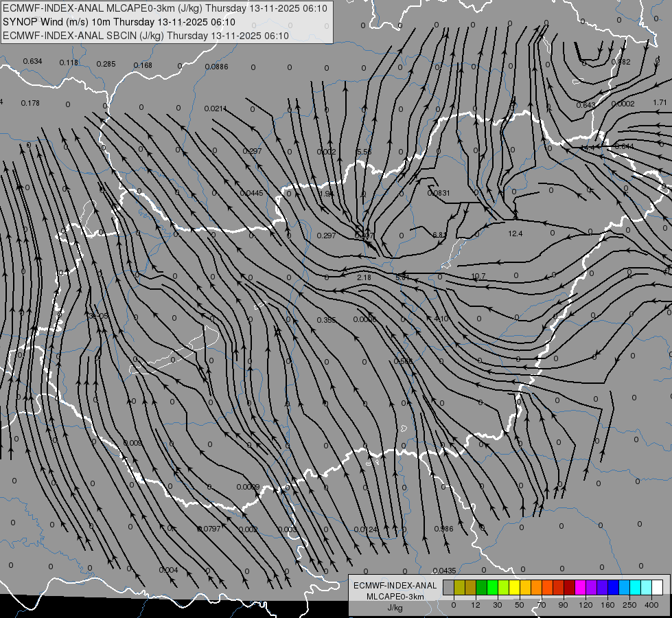Click the map value 0.565

tap(403, 361)
